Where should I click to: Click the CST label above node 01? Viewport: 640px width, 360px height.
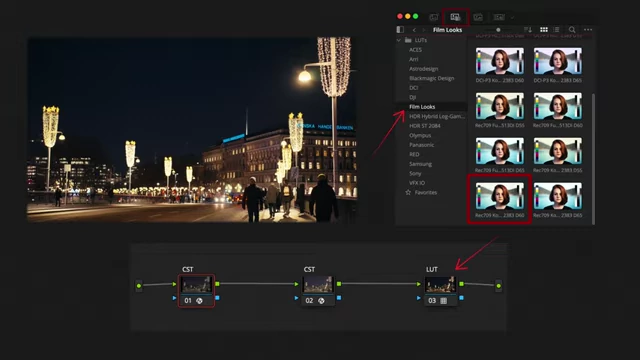click(x=188, y=269)
